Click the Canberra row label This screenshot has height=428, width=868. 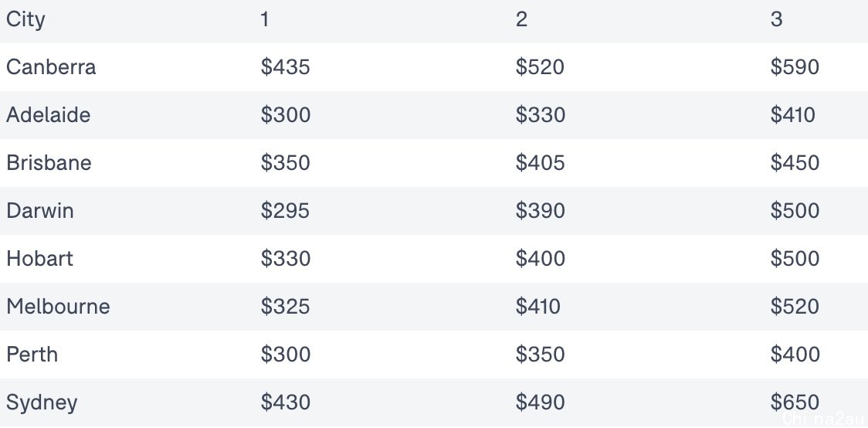point(51,67)
